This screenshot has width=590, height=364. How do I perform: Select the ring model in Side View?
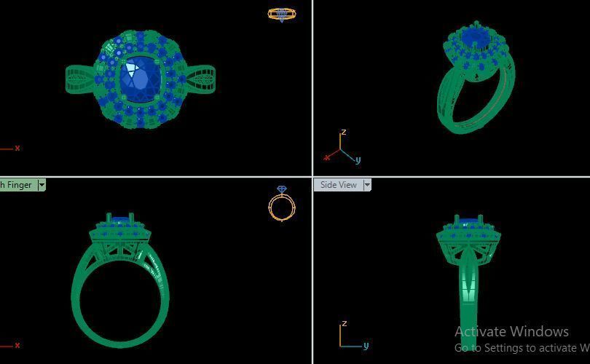pyautogui.click(x=468, y=282)
